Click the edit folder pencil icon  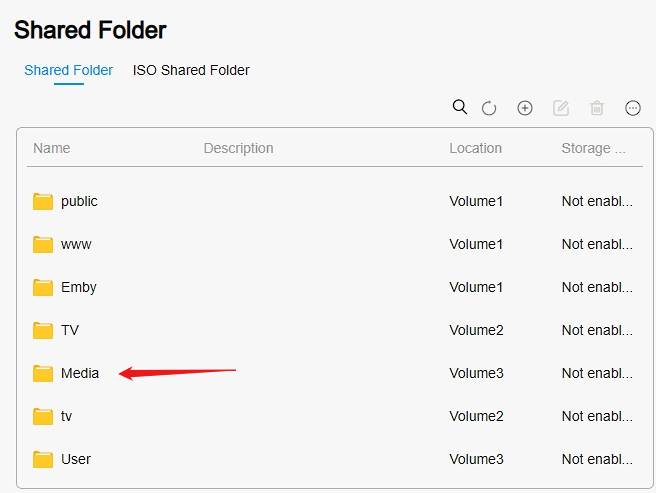point(561,108)
